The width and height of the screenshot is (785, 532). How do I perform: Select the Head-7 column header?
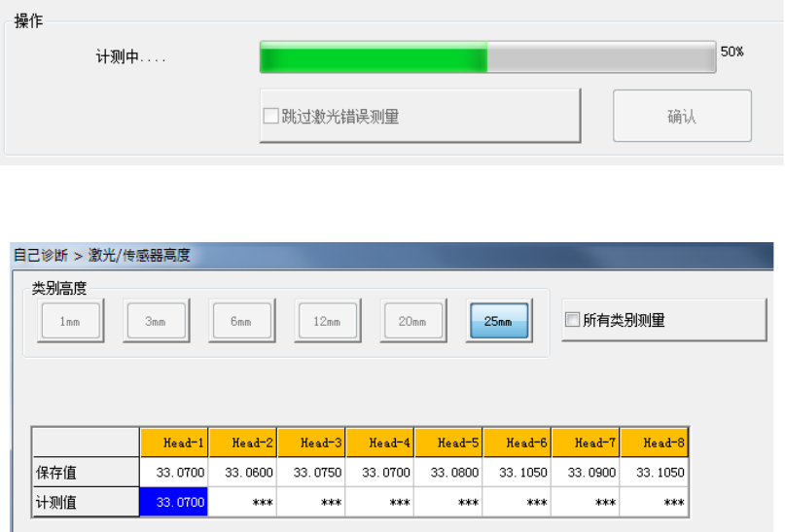point(586,443)
